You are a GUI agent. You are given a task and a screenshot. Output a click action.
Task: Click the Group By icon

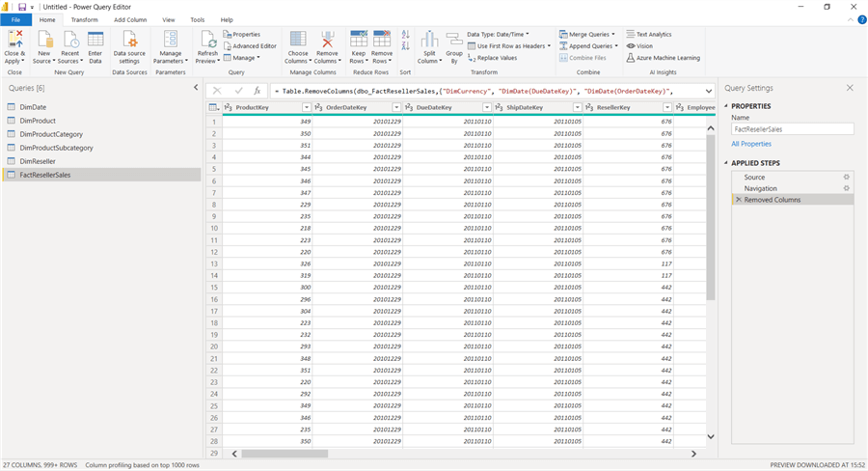pyautogui.click(x=454, y=41)
